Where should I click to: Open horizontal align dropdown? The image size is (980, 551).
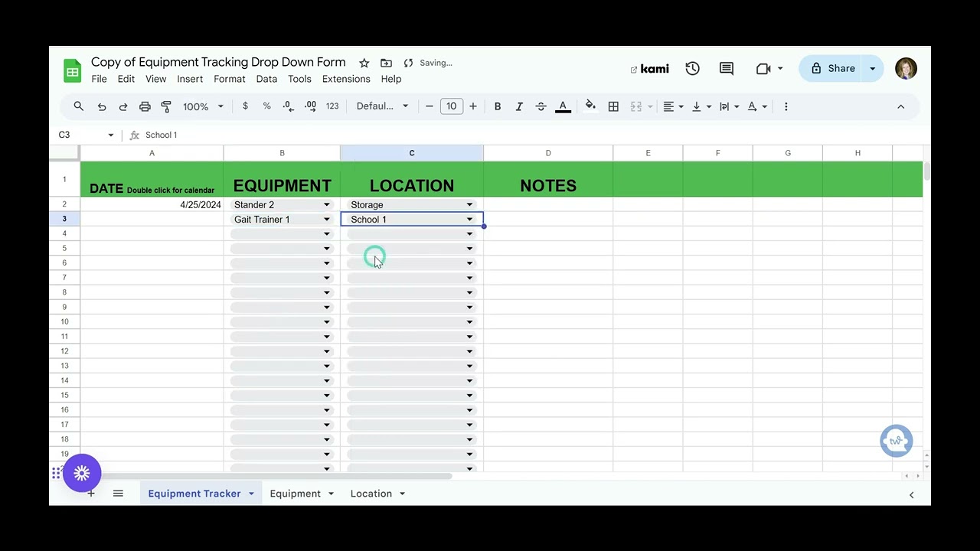(x=673, y=106)
